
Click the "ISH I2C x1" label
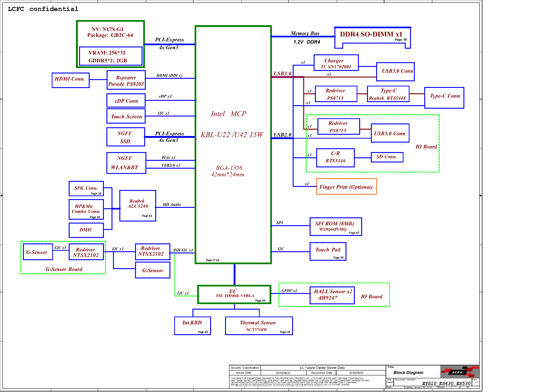183,250
